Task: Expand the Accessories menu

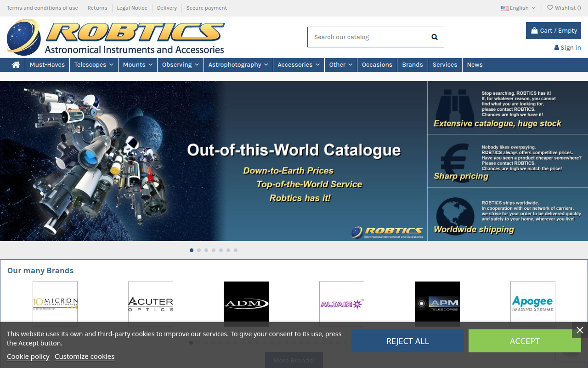Action: point(299,65)
